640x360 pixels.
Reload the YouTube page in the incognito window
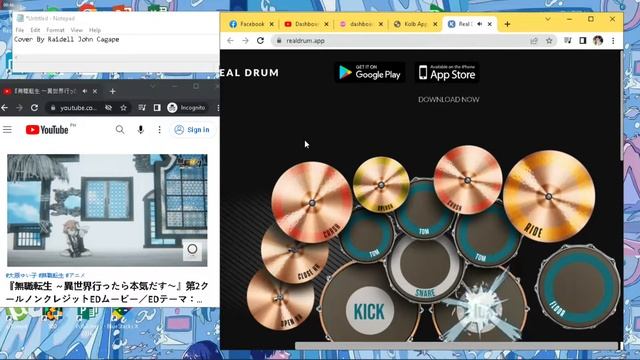pyautogui.click(x=34, y=107)
